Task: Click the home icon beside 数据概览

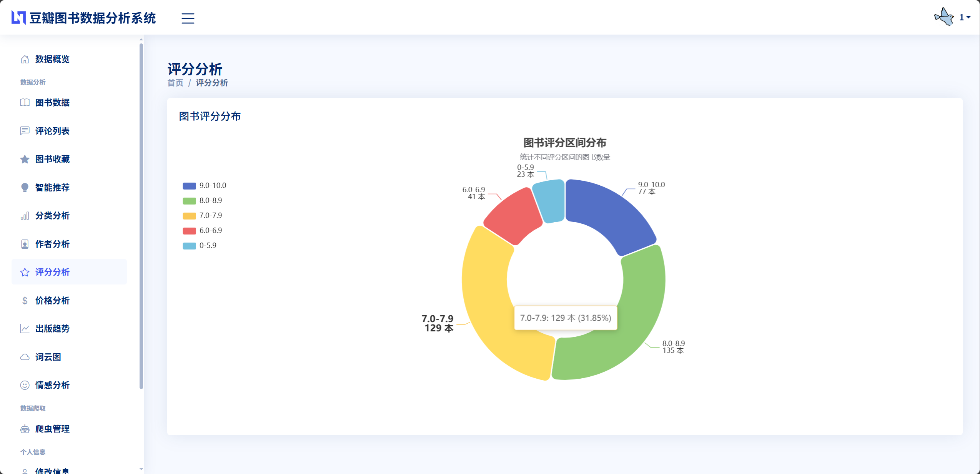Action: pos(25,59)
